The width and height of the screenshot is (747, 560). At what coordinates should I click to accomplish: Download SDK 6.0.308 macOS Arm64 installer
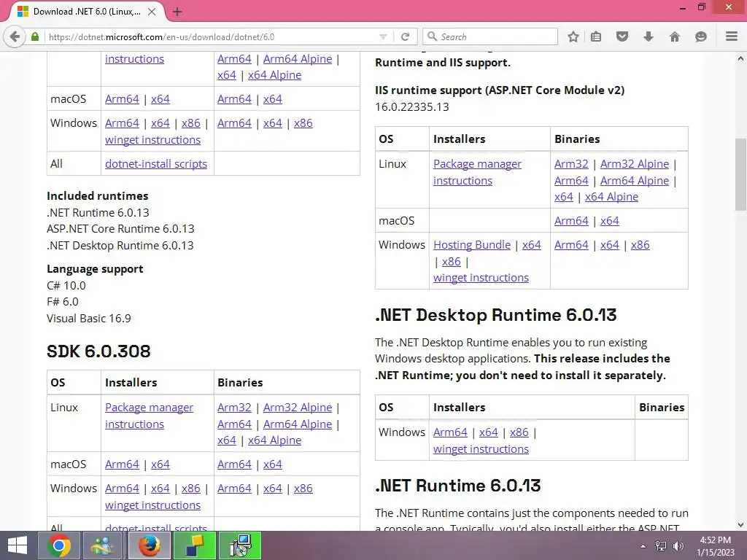click(x=122, y=464)
